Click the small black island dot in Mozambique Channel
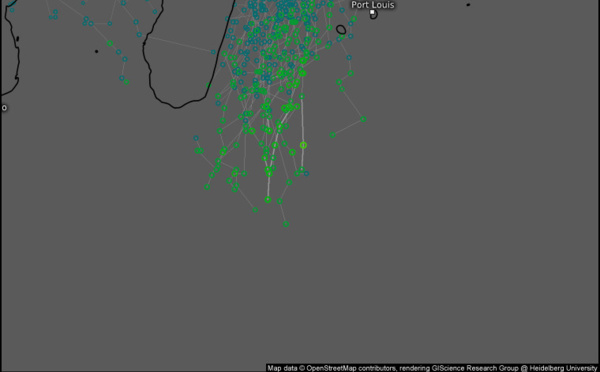 96,51
